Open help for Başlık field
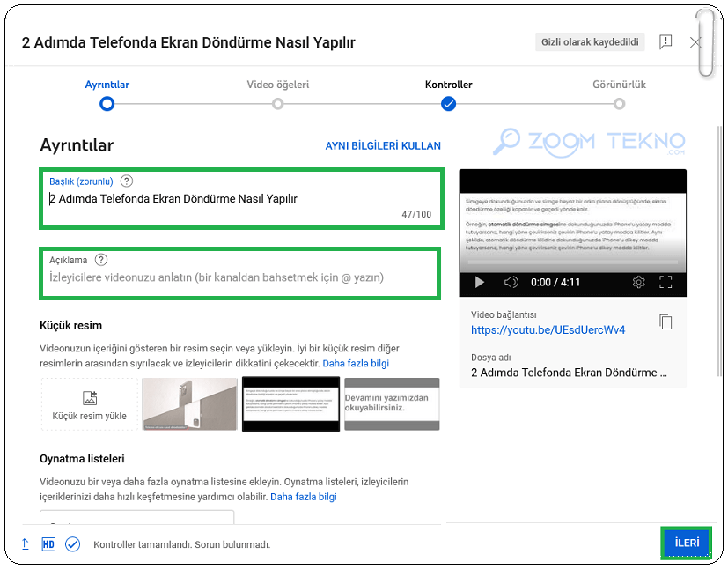The width and height of the screenshot is (728, 569). (126, 181)
